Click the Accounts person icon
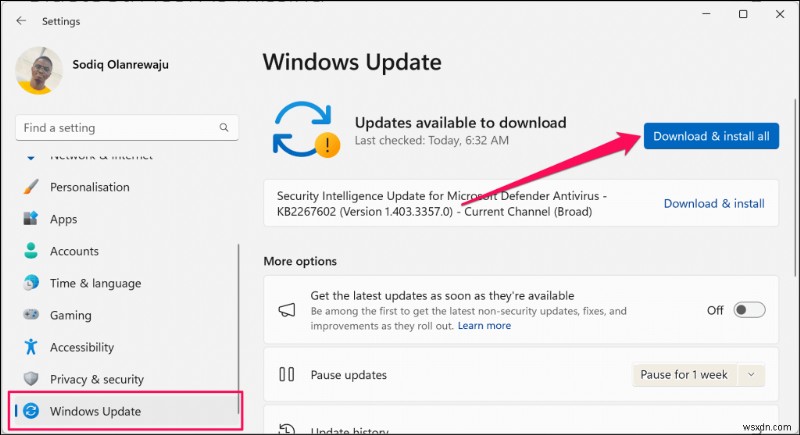This screenshot has width=800, height=435. pyautogui.click(x=31, y=250)
